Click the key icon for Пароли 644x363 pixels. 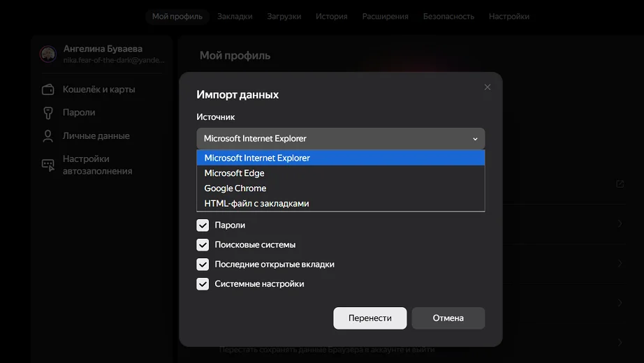48,112
